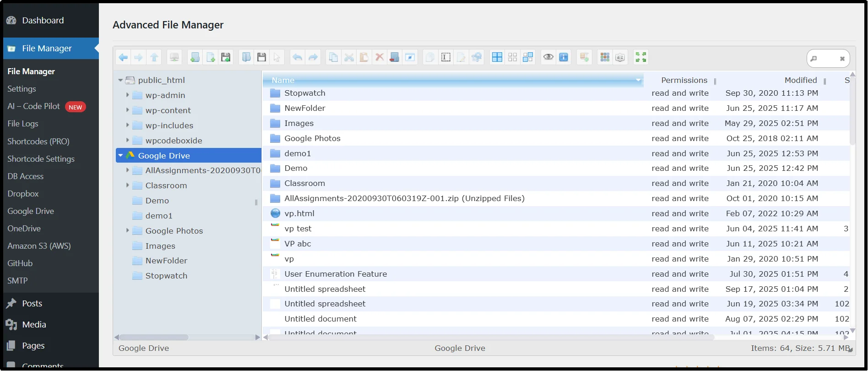Open the Posts menu in sidebar
Image resolution: width=868 pixels, height=371 pixels.
[32, 303]
